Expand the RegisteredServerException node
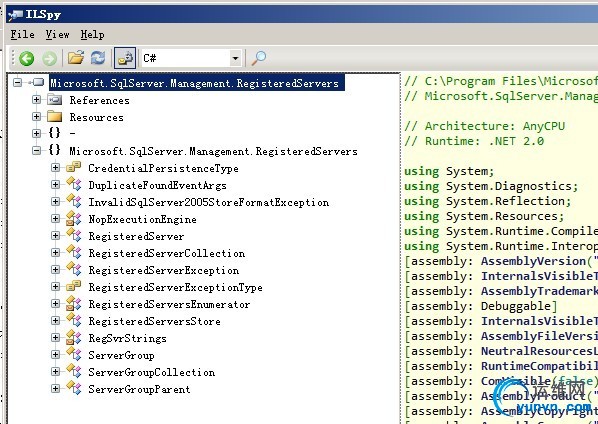This screenshot has height=424, width=598. (56, 270)
